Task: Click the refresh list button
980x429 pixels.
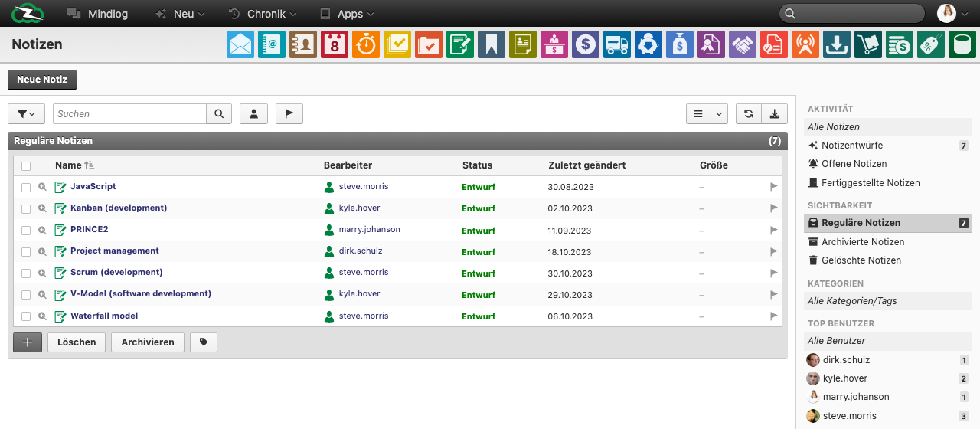Action: click(748, 113)
